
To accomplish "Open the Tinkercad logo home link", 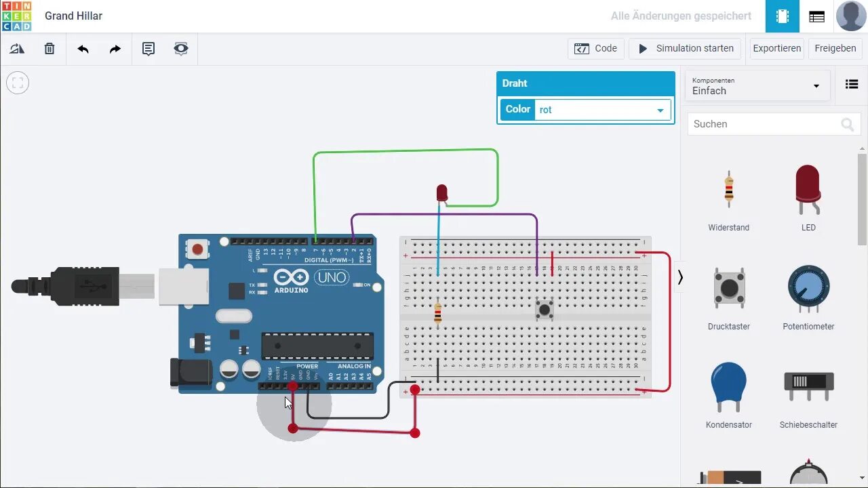I will click(x=16, y=16).
